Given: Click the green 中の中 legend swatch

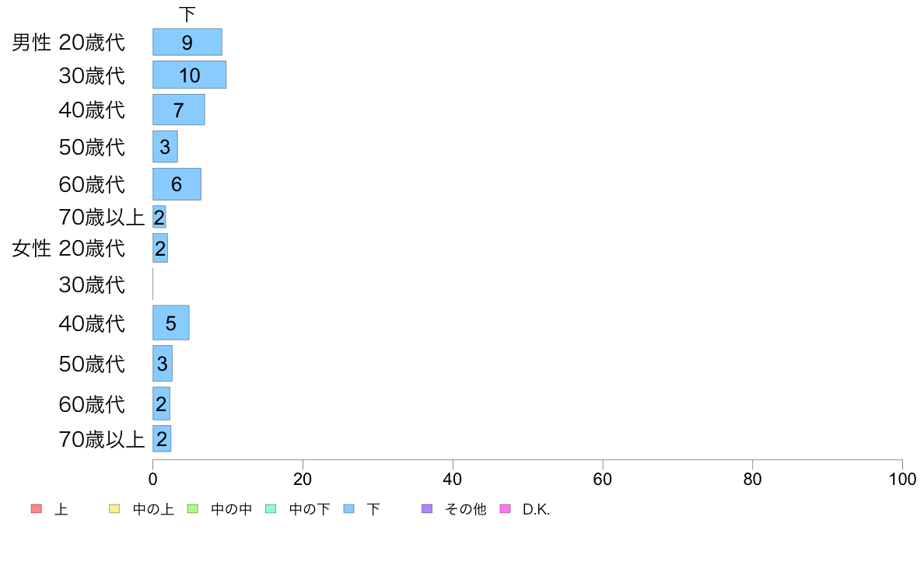Looking at the screenshot, I should pyautogui.click(x=193, y=508).
